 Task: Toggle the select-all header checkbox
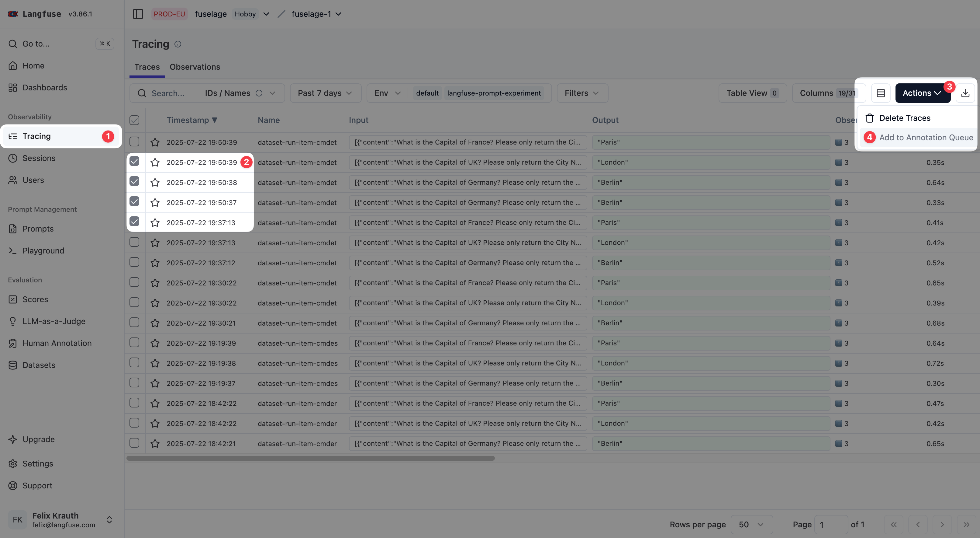click(134, 120)
